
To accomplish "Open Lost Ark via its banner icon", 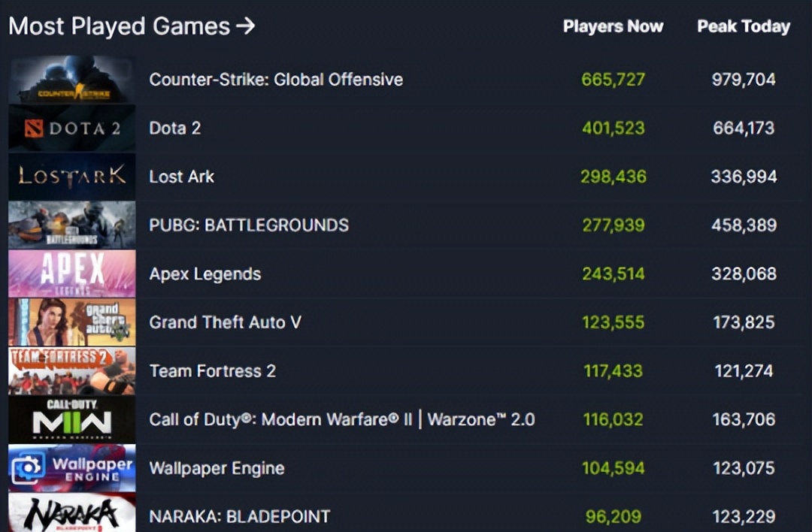I will tap(71, 177).
